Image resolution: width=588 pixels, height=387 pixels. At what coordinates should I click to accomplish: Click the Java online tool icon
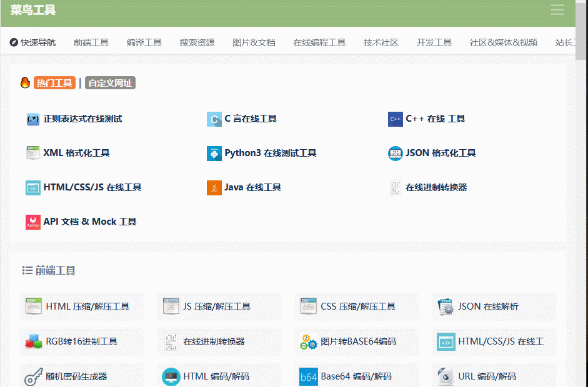214,188
